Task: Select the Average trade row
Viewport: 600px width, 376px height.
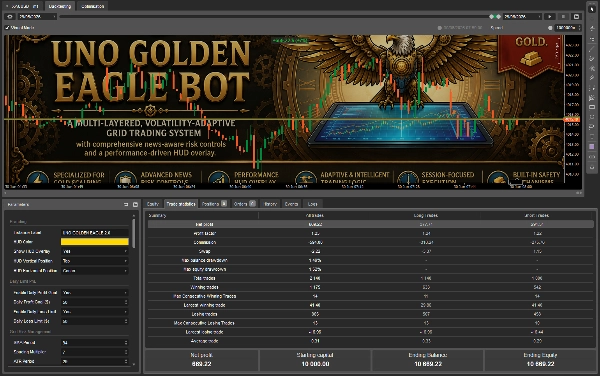Action: (370, 341)
